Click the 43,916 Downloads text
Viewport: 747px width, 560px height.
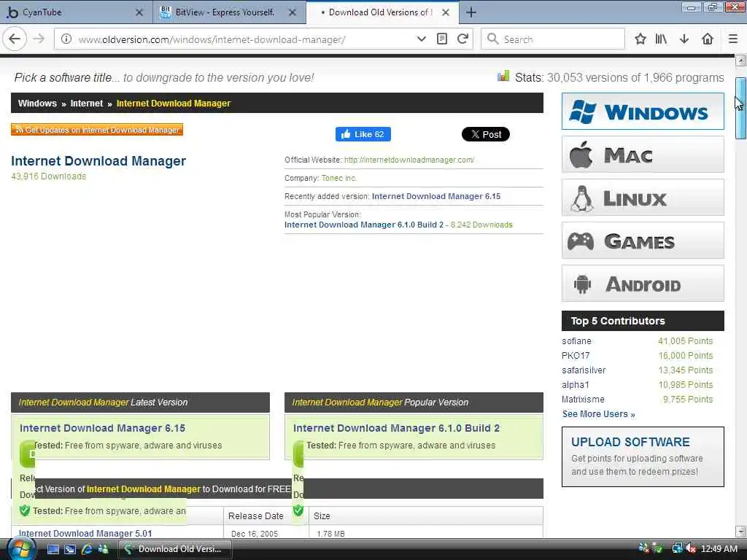pos(49,176)
